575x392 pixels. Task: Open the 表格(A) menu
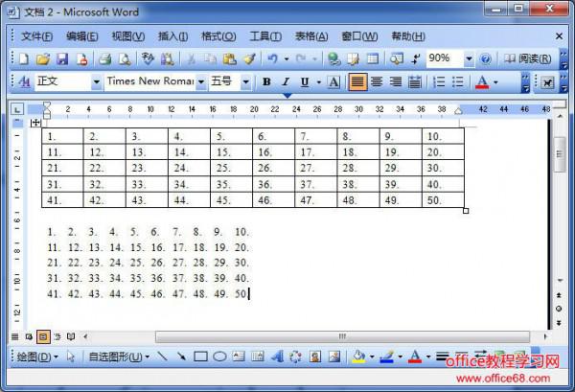[x=311, y=36]
